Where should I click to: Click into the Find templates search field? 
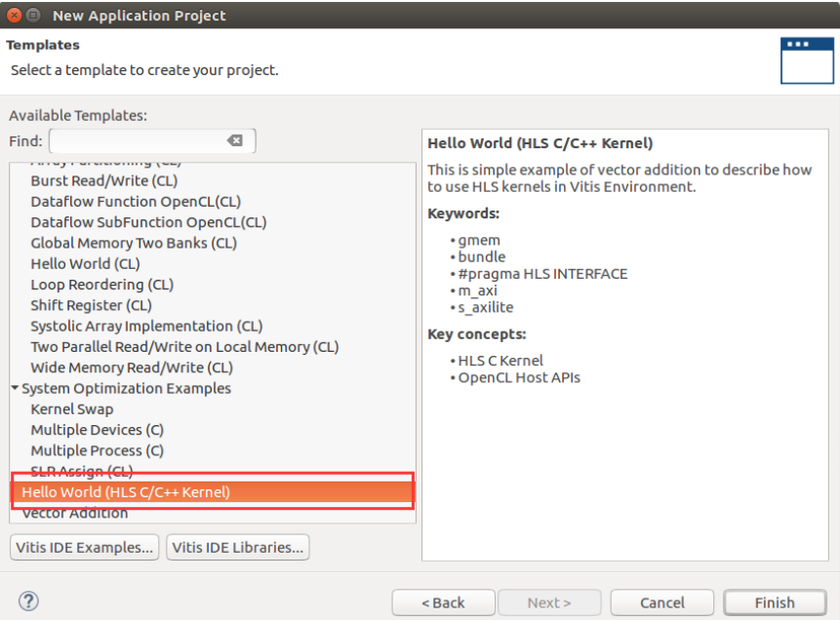point(137,141)
